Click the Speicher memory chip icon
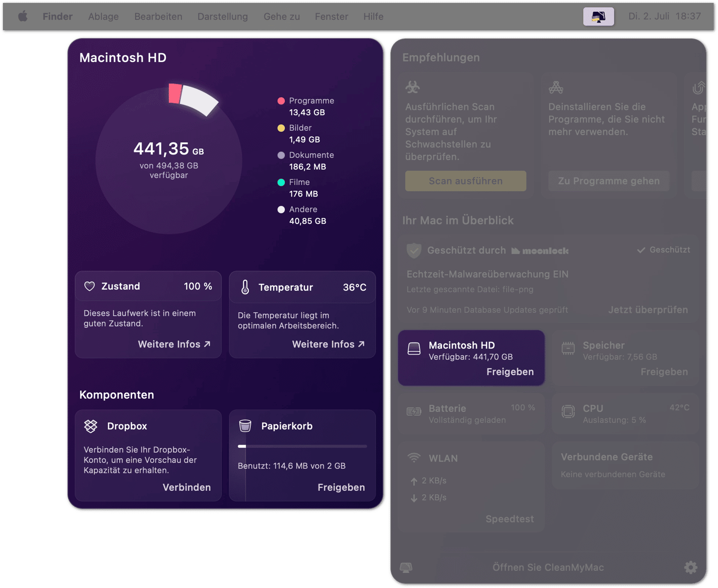718x588 pixels. [x=568, y=348]
